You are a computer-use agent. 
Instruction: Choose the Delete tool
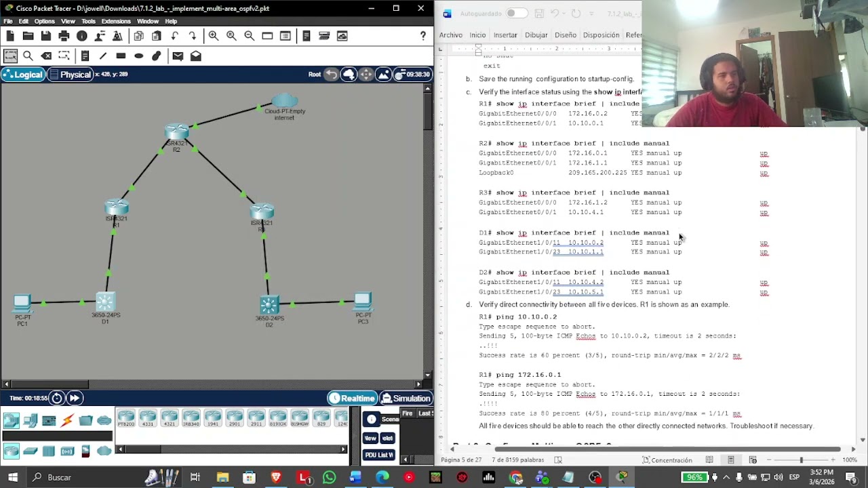(46, 56)
